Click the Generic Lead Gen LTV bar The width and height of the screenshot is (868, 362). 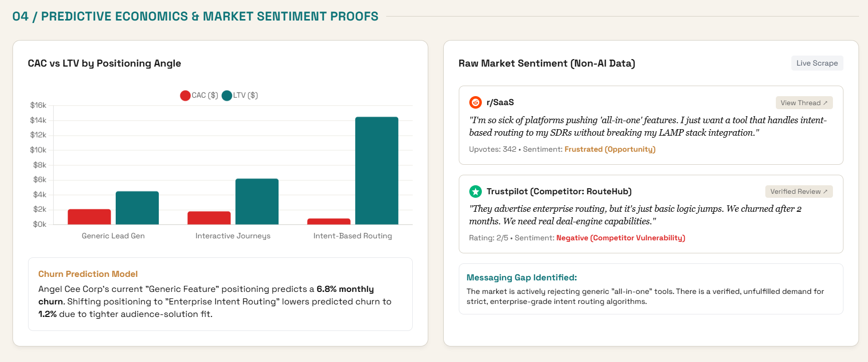coord(137,208)
